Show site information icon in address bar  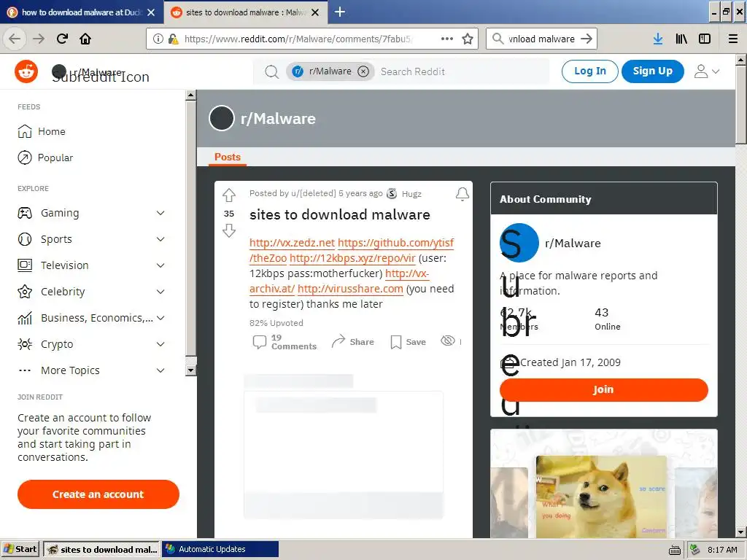(158, 39)
